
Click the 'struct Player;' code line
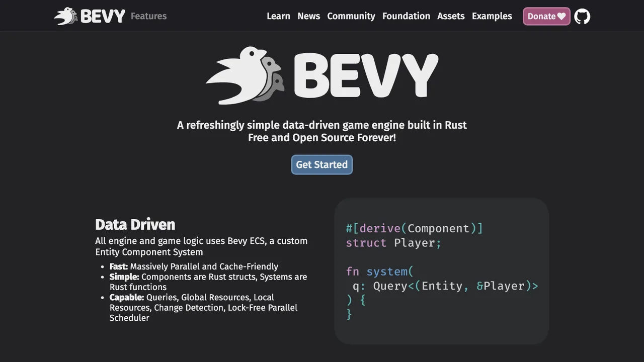pos(393,243)
